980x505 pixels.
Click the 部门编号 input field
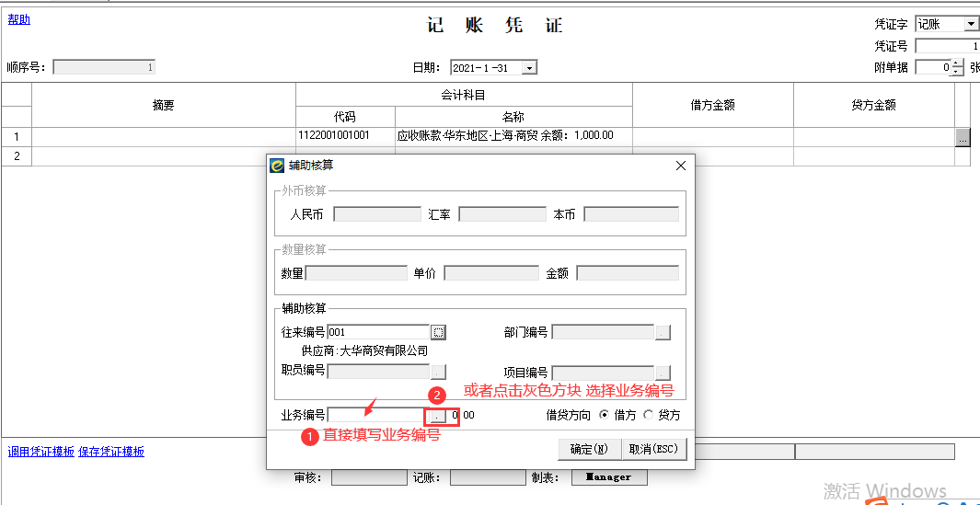point(603,332)
